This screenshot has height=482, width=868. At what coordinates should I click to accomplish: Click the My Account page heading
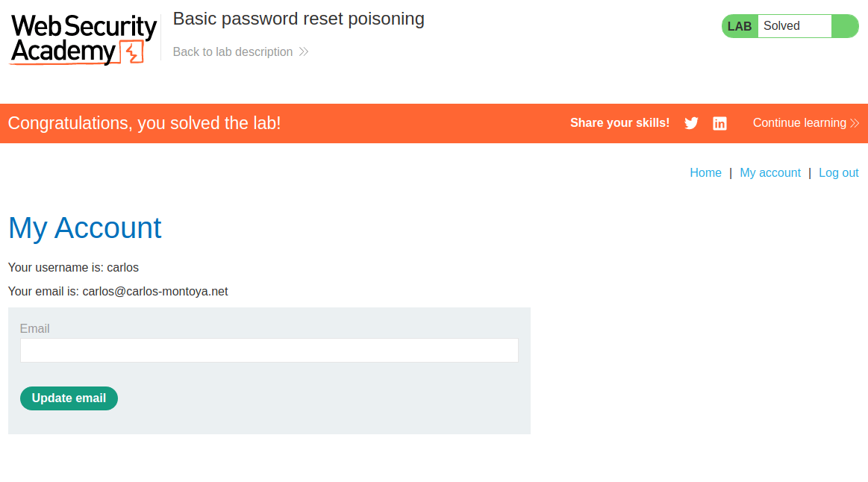click(85, 228)
